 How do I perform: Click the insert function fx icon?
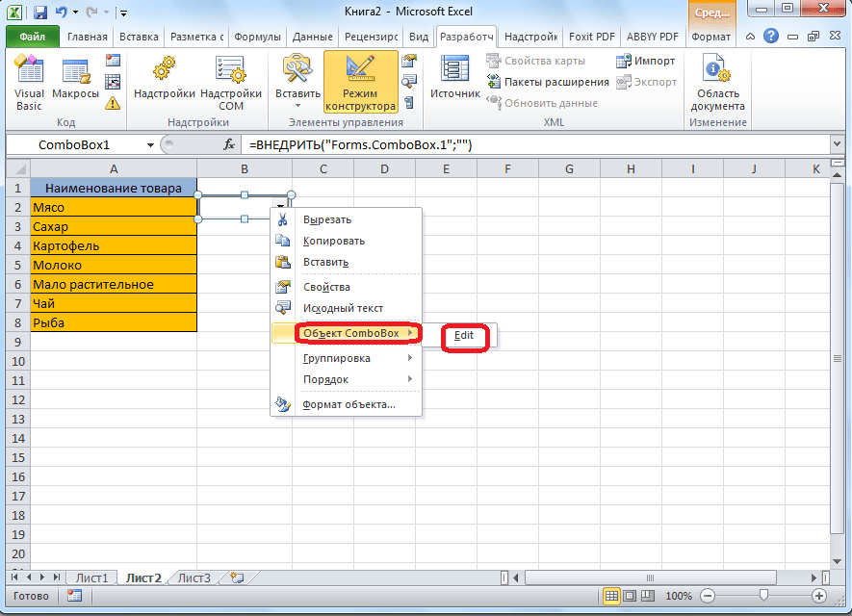pos(229,144)
